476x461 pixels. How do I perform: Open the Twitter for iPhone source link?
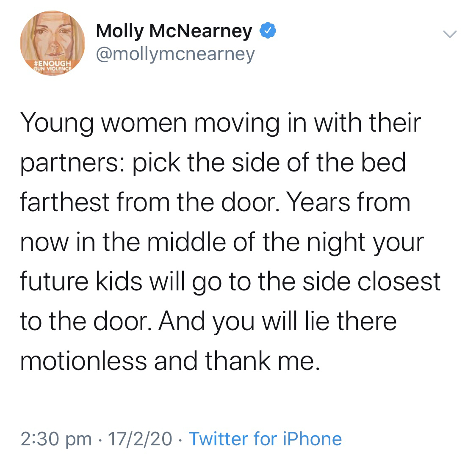[x=265, y=439]
